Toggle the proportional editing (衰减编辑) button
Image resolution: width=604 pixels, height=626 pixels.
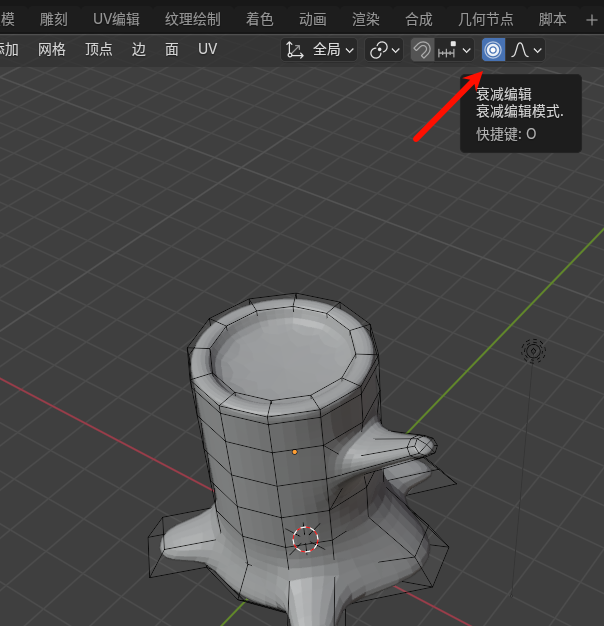pos(493,50)
